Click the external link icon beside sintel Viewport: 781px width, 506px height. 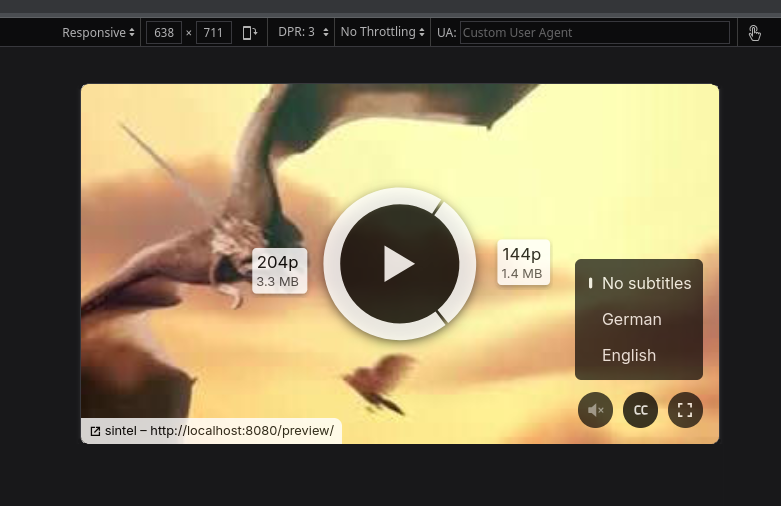coord(95,431)
